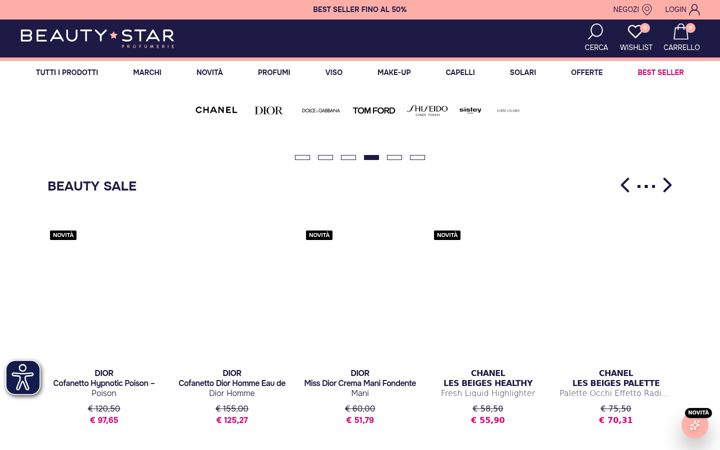This screenshot has height=450, width=720.
Task: Open the Profumi menu
Action: (274, 72)
